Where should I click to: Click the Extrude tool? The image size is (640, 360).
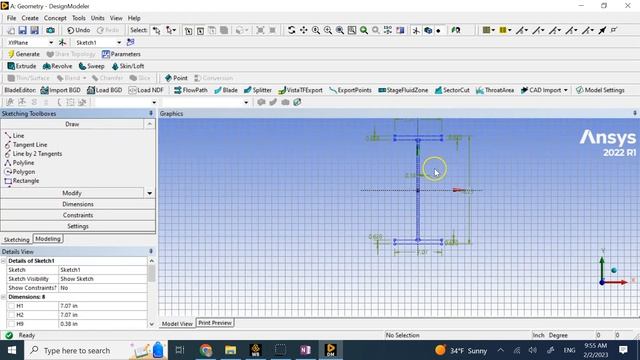[22, 66]
